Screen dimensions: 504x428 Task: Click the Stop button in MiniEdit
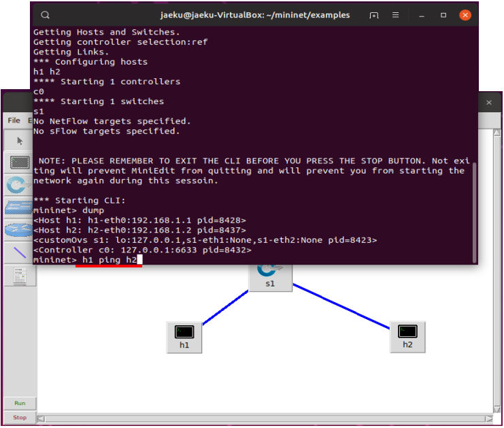click(20, 417)
